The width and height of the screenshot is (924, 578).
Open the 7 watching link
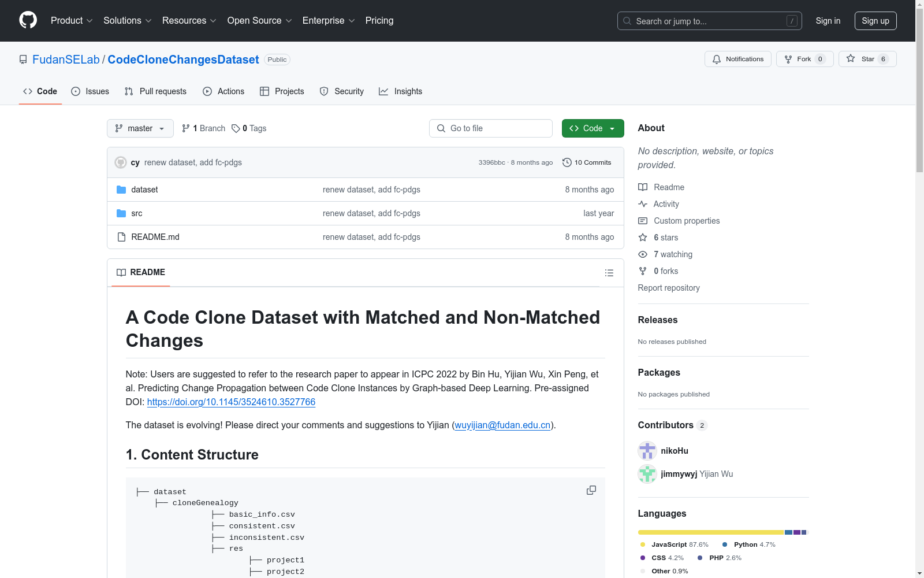pos(673,254)
